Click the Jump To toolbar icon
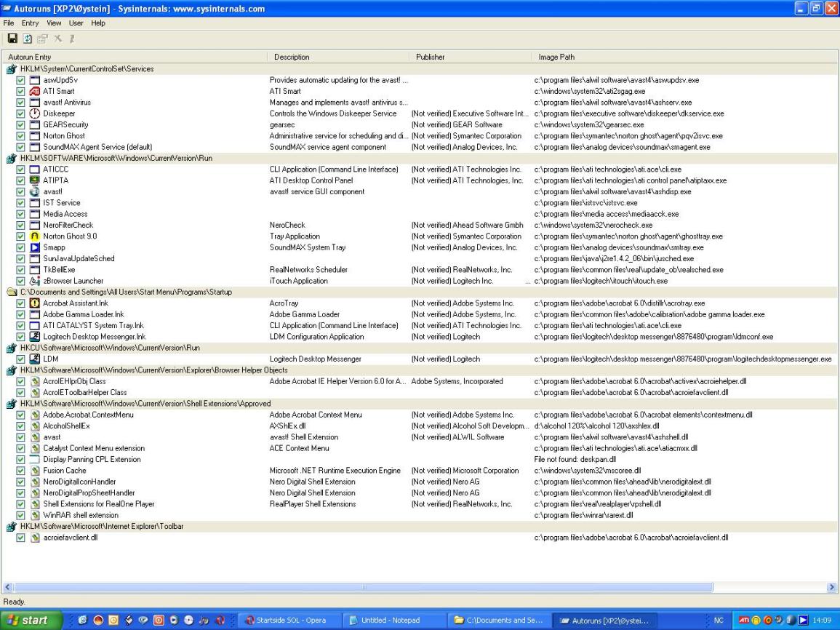The width and height of the screenshot is (840, 630). [x=72, y=39]
